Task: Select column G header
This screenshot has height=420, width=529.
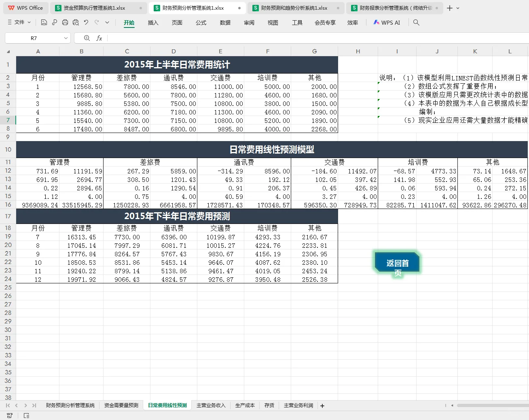Action: (x=315, y=51)
